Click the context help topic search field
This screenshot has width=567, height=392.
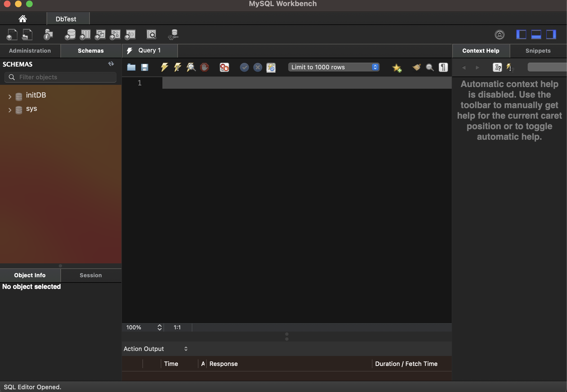pyautogui.click(x=547, y=67)
